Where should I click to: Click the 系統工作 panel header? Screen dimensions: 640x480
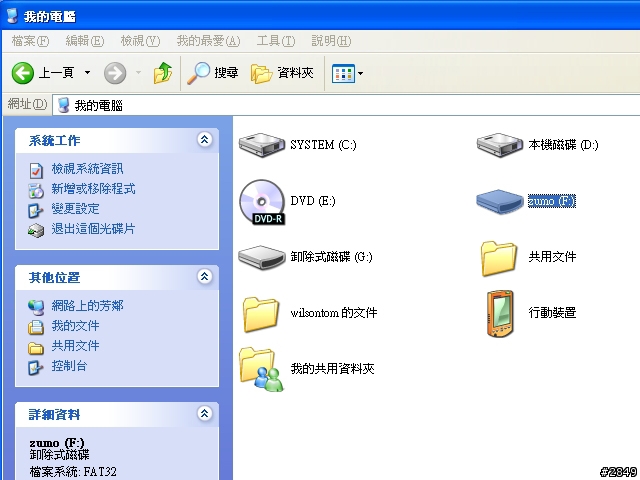pos(117,140)
